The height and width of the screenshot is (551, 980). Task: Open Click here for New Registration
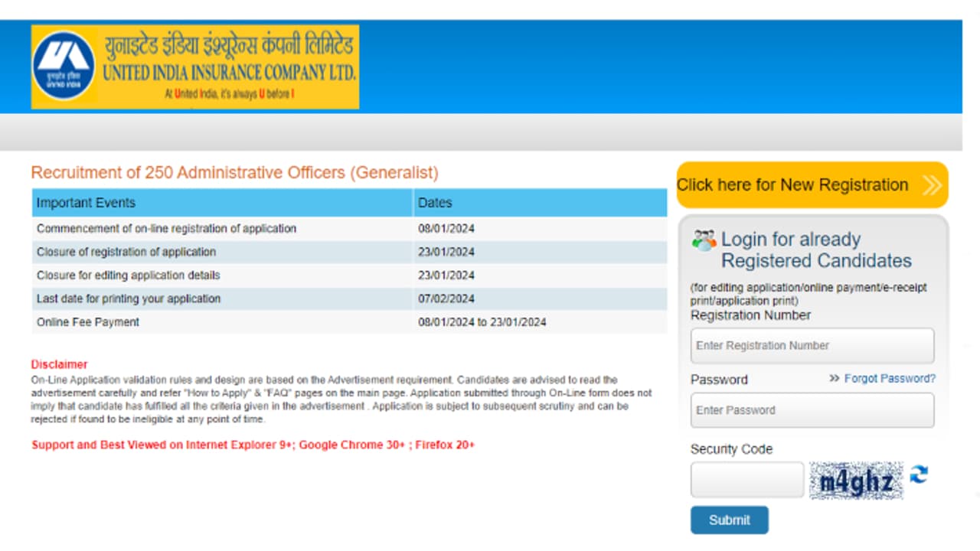792,184
